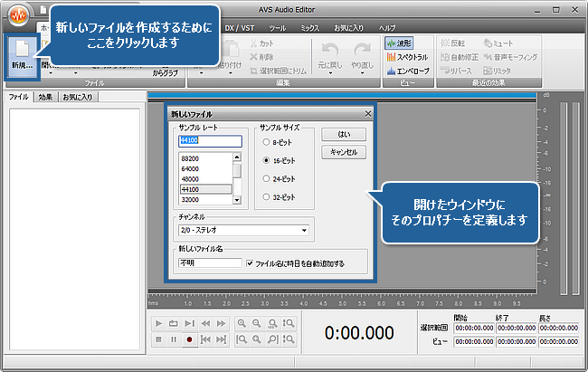588x372 pixels.
Task: Open the DX / VST ribbon tab
Action: (x=240, y=28)
